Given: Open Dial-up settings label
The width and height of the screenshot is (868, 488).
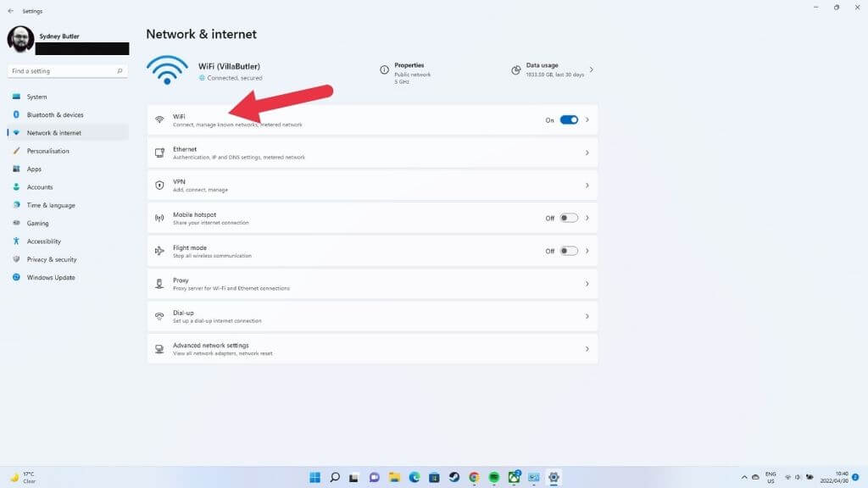Looking at the screenshot, I should pos(183,313).
